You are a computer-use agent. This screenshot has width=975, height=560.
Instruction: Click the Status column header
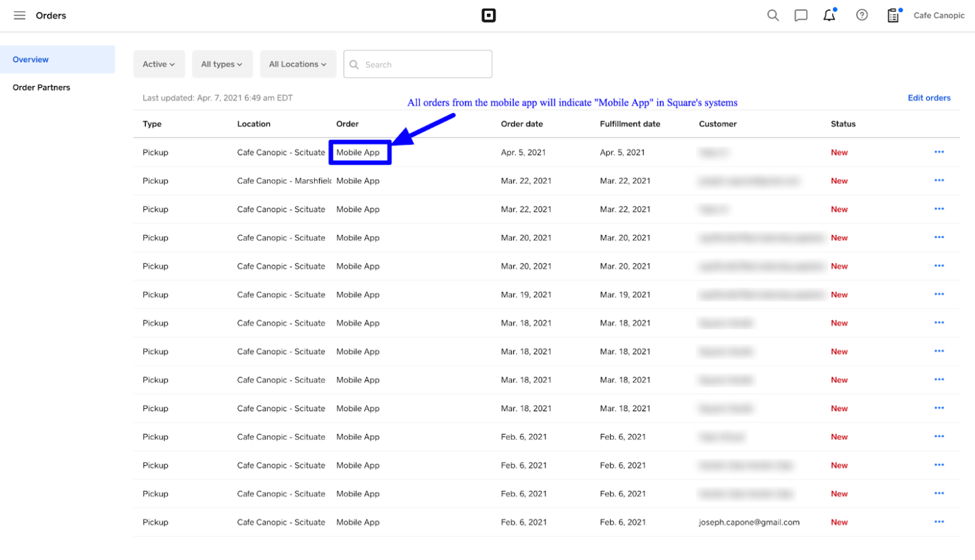click(842, 124)
